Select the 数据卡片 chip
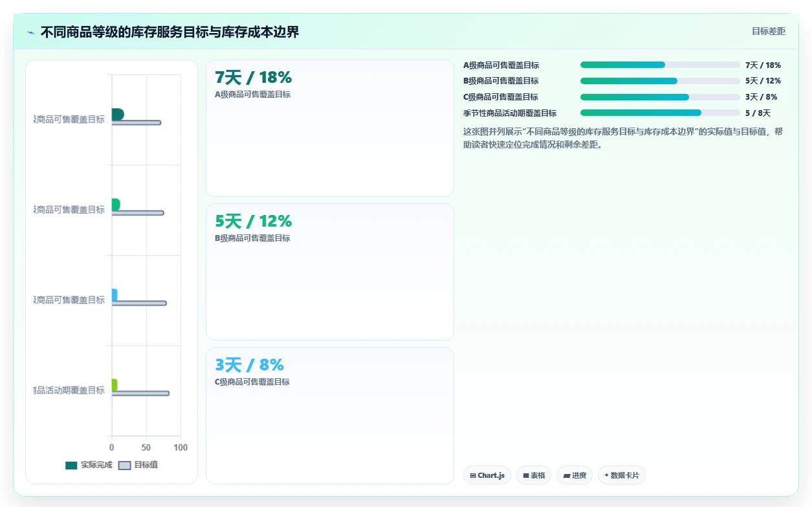The height and width of the screenshot is (507, 812). click(x=622, y=475)
